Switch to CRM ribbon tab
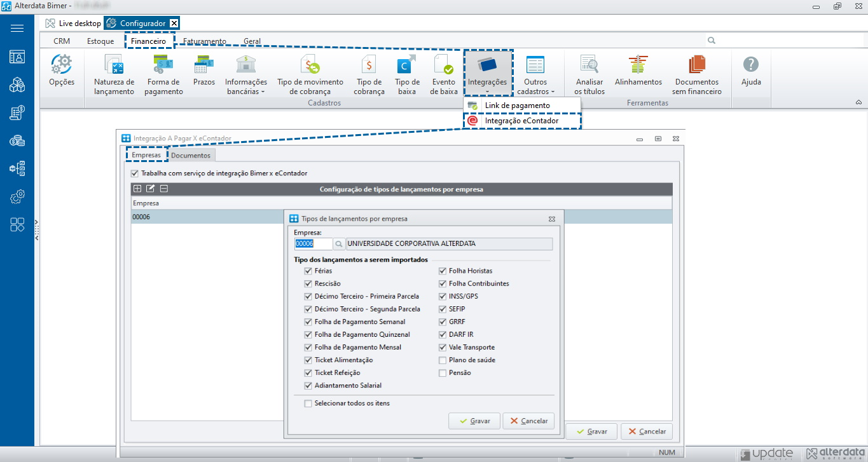The height and width of the screenshot is (462, 868). tap(62, 41)
